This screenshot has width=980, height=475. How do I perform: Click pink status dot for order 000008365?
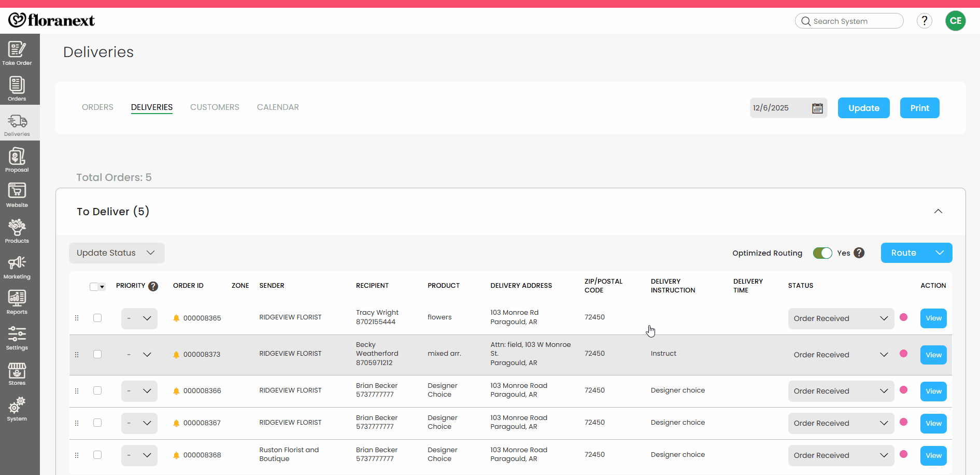pyautogui.click(x=904, y=317)
